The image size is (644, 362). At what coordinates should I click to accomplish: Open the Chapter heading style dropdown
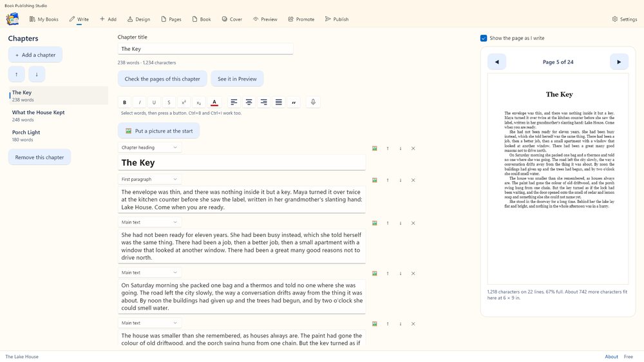tap(149, 148)
